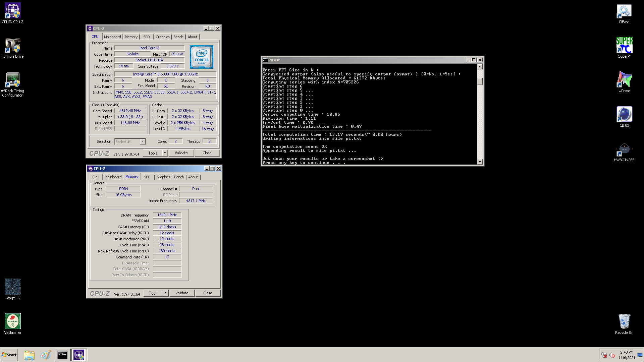
Task: Click the Specification field i3-6300T
Action: click(165, 74)
